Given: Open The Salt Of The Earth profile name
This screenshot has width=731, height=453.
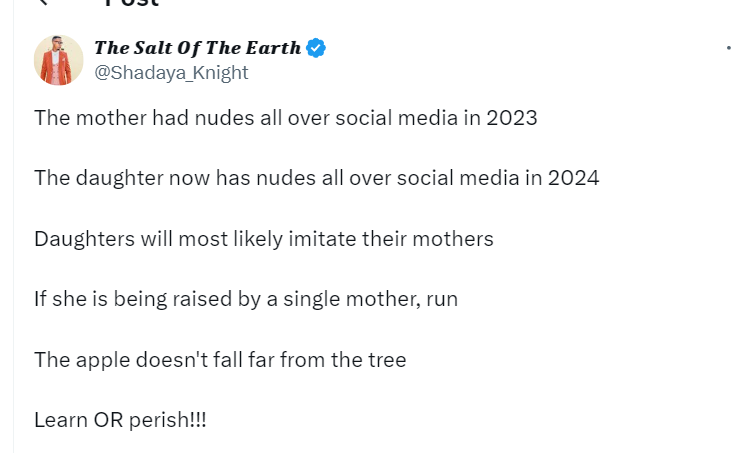Looking at the screenshot, I should 198,48.
